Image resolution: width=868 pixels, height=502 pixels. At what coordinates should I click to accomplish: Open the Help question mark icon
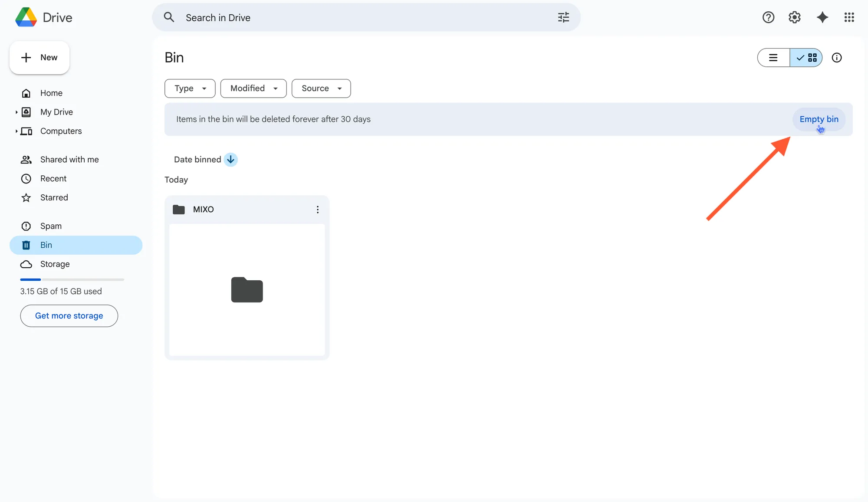point(768,17)
